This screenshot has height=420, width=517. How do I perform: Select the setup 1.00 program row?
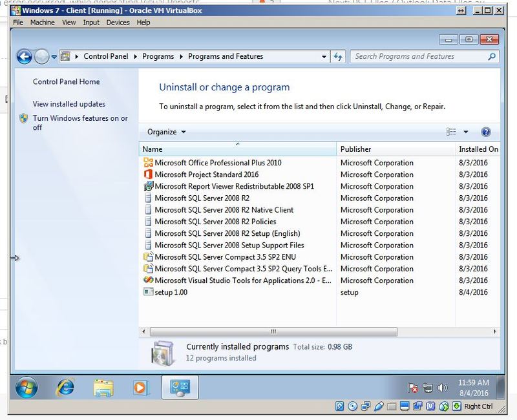click(x=319, y=293)
